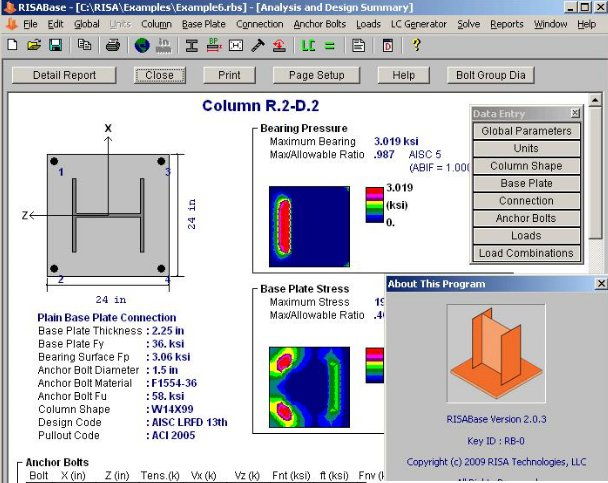Click Units in Data Entry panel
Viewport: 608px width, 483px height.
(x=526, y=148)
